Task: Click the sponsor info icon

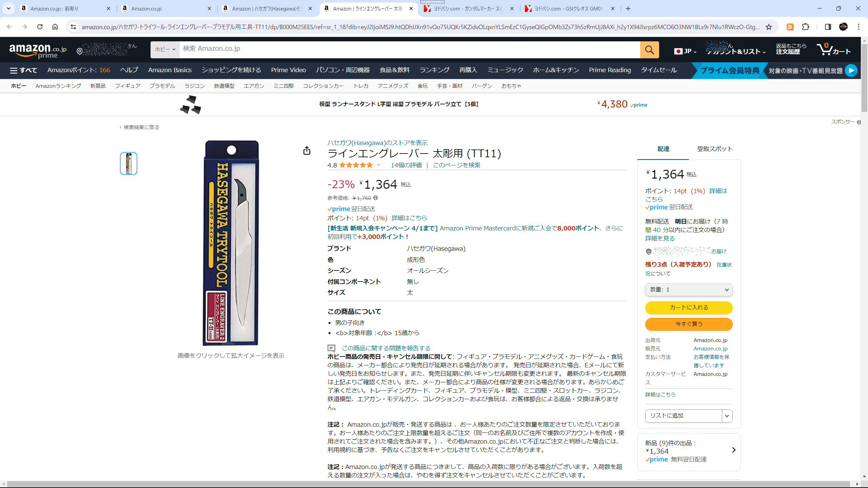Action: [859, 122]
